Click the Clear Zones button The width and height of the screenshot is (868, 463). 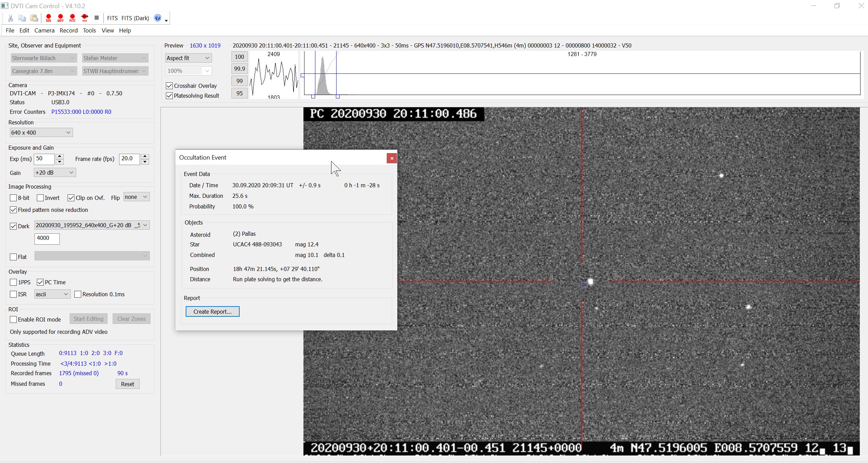point(131,319)
